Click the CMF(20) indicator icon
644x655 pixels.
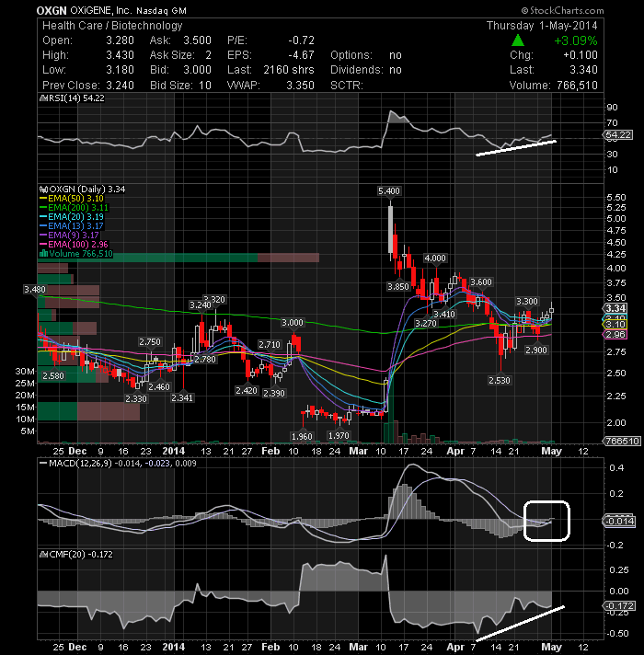point(43,555)
